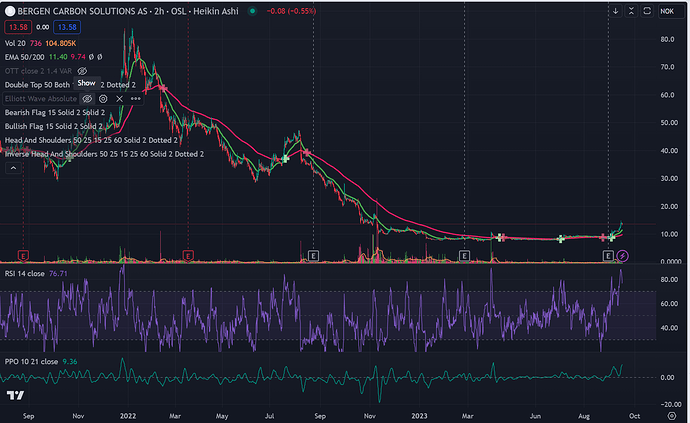
Task: Click the -20.00 label on the PPO axis
Action: point(671,405)
